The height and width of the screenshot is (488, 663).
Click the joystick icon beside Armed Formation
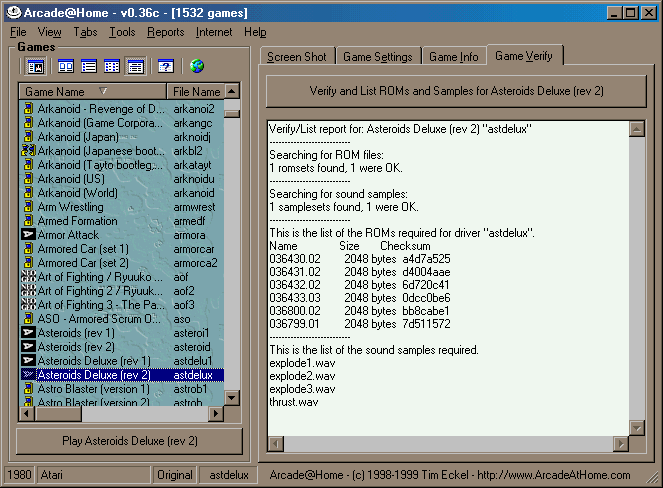click(28, 220)
